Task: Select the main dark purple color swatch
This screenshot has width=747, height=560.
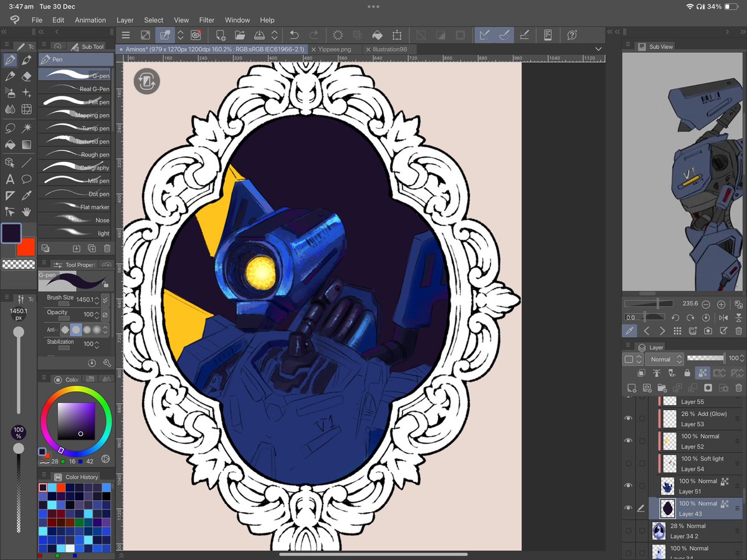Action: coord(11,233)
